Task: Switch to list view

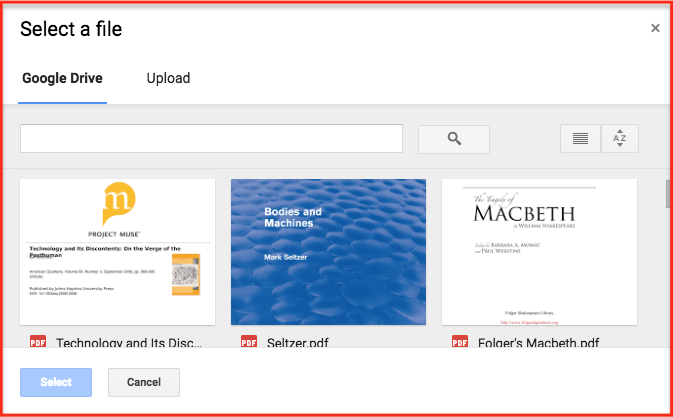Action: 580,139
